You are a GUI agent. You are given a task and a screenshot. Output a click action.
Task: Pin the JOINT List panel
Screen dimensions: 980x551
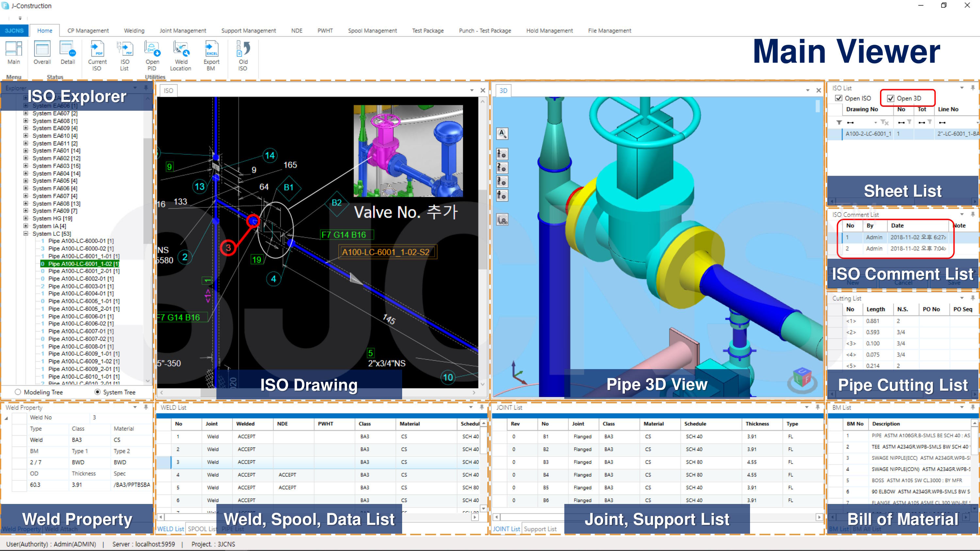818,407
